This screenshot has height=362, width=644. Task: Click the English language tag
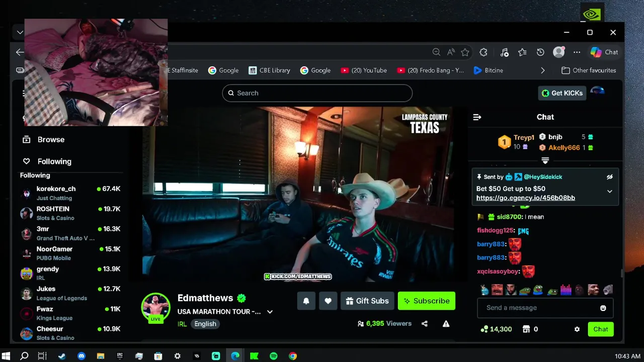coord(205,324)
